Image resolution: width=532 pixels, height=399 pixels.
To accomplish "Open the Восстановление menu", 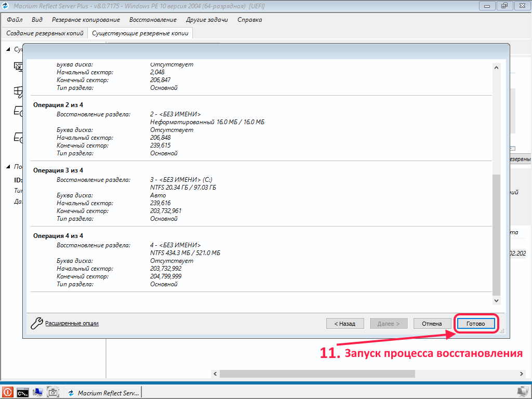I will point(153,20).
